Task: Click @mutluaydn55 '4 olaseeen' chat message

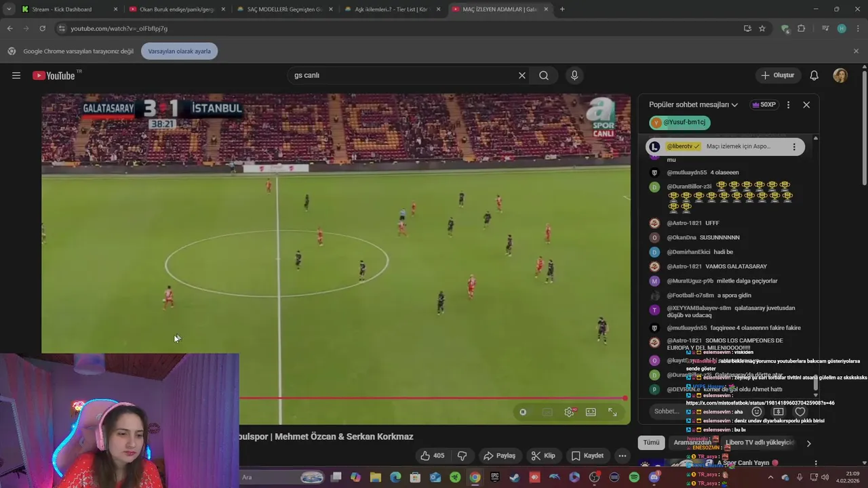Action: pyautogui.click(x=703, y=172)
